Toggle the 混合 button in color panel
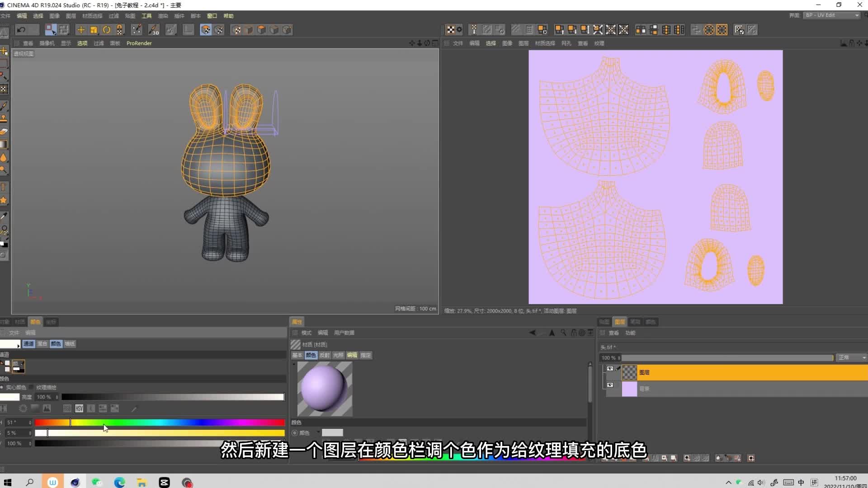This screenshot has width=868, height=488. tap(42, 344)
